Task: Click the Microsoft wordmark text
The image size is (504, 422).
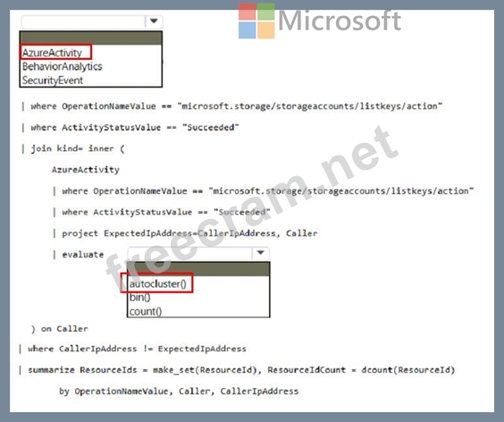Action: tap(340, 21)
